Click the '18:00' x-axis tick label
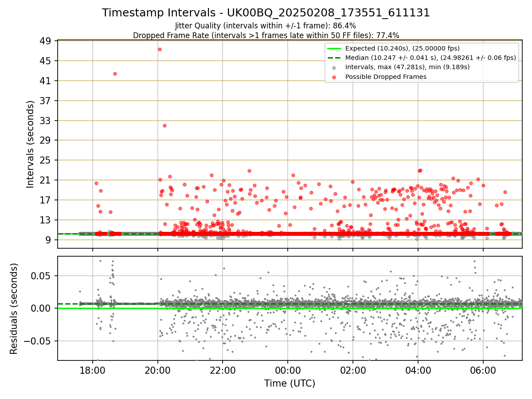Image resolution: width=532 pixels, height=399 pixels. pos(93,370)
